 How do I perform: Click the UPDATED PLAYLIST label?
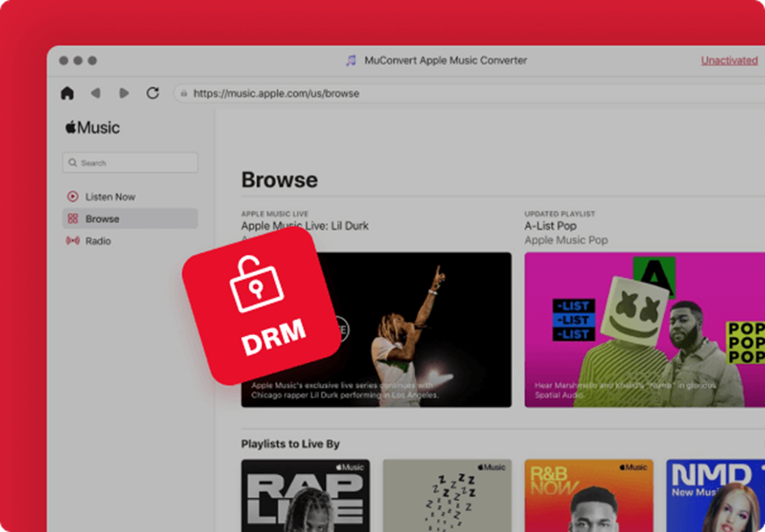[x=560, y=214]
